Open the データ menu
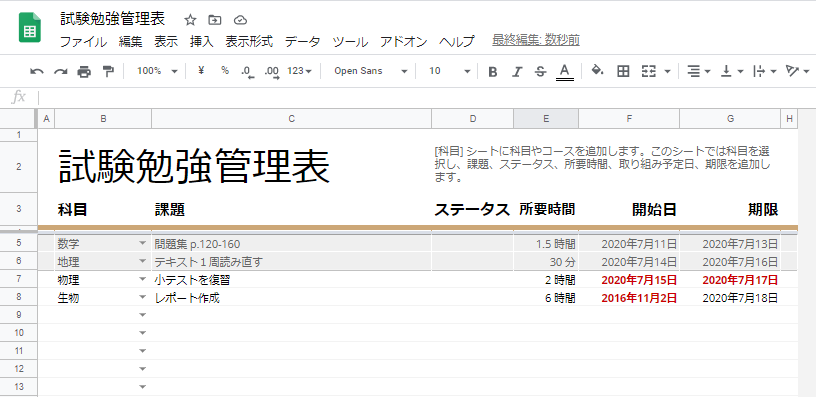 pos(302,42)
